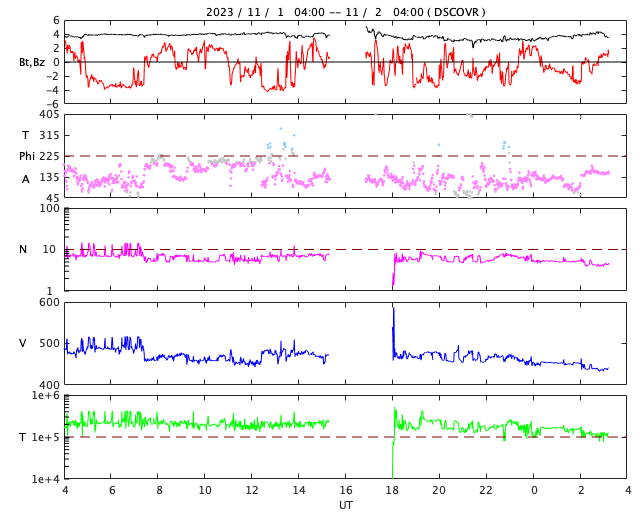Select the N density axis label
Viewport: 640px width, 512px height.
23,249
